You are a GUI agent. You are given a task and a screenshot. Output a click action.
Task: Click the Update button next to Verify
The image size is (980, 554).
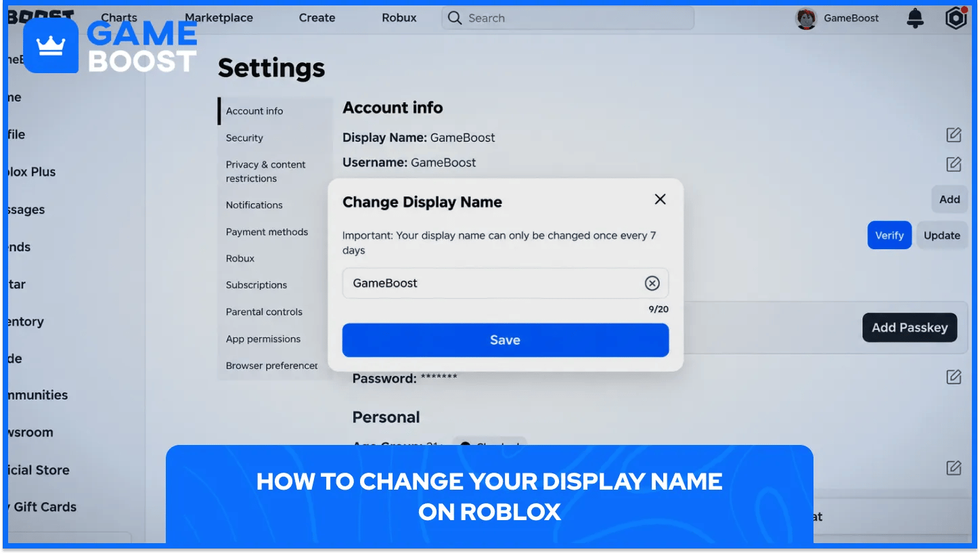click(941, 235)
